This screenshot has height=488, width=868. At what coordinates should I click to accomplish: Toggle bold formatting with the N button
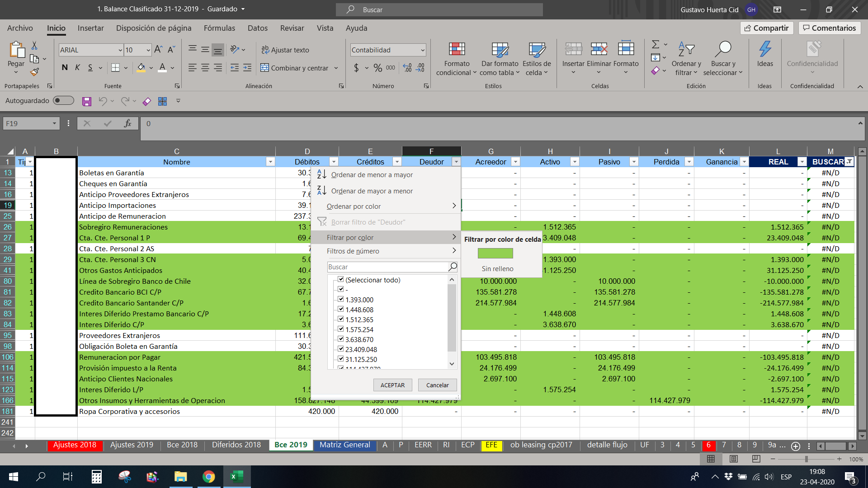(65, 68)
